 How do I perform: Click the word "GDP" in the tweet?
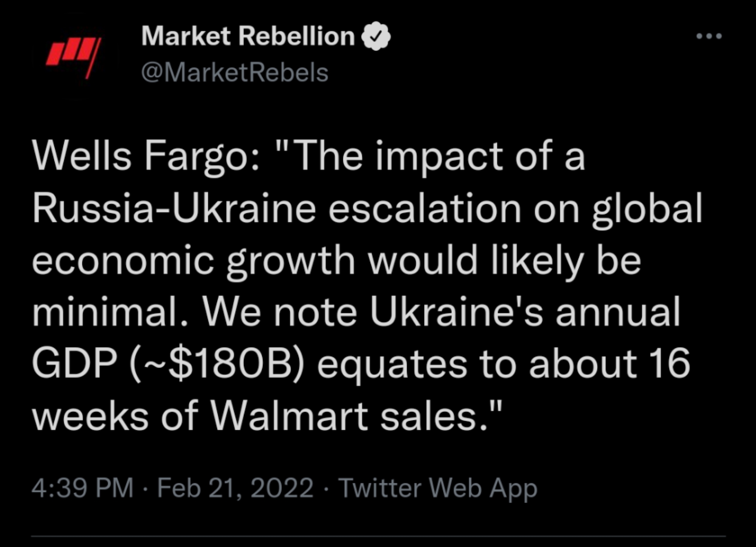75,364
